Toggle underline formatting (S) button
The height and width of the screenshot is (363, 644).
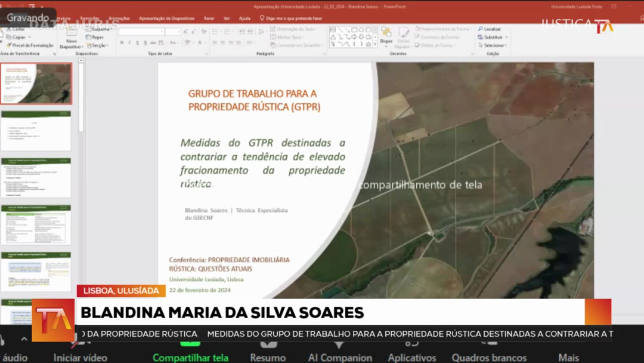[x=137, y=43]
